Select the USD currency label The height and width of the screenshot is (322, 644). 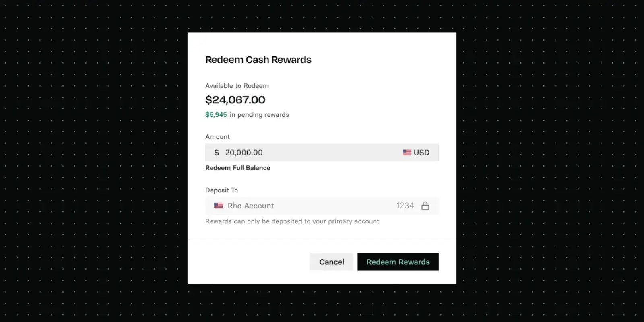coord(421,153)
